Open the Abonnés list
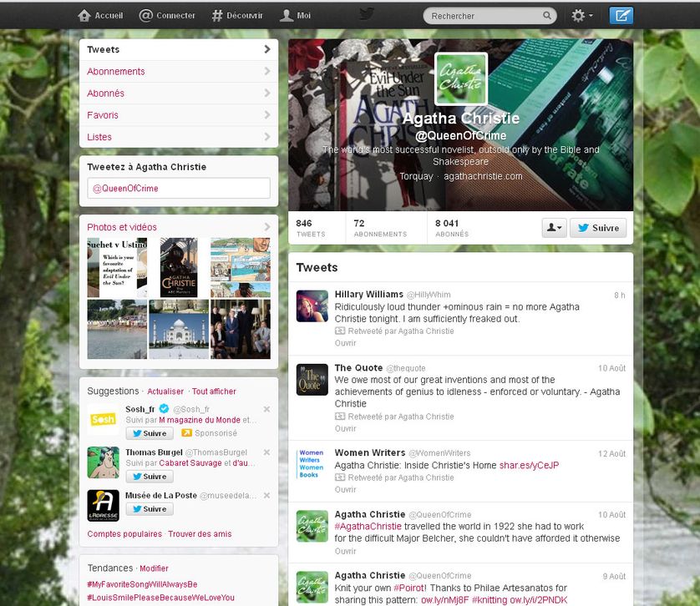The image size is (700, 606). coord(179,93)
